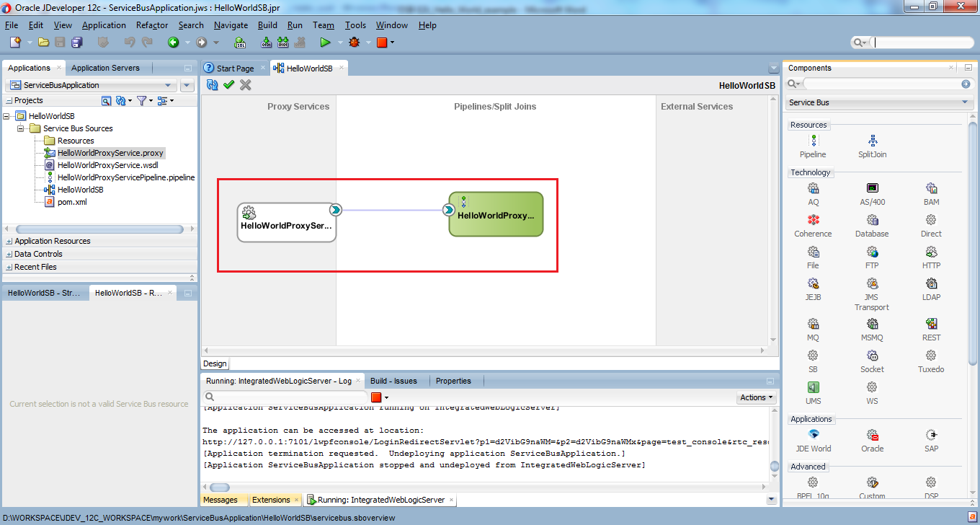Select the JDE World application adapter
The height and width of the screenshot is (525, 980).
pos(813,435)
